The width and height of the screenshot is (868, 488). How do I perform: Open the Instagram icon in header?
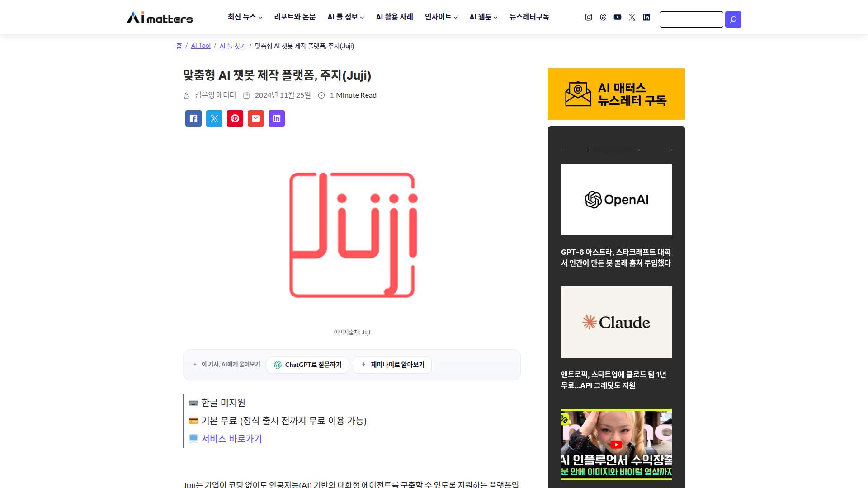coord(588,17)
